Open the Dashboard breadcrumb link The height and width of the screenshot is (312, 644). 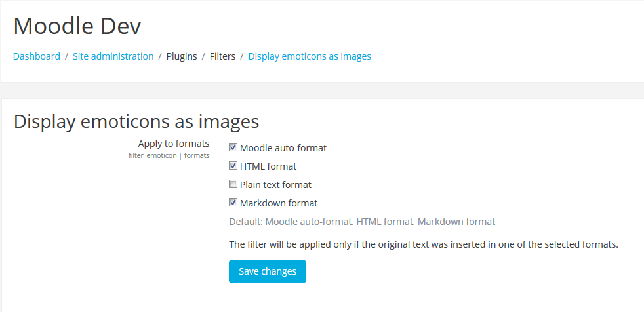[x=37, y=56]
